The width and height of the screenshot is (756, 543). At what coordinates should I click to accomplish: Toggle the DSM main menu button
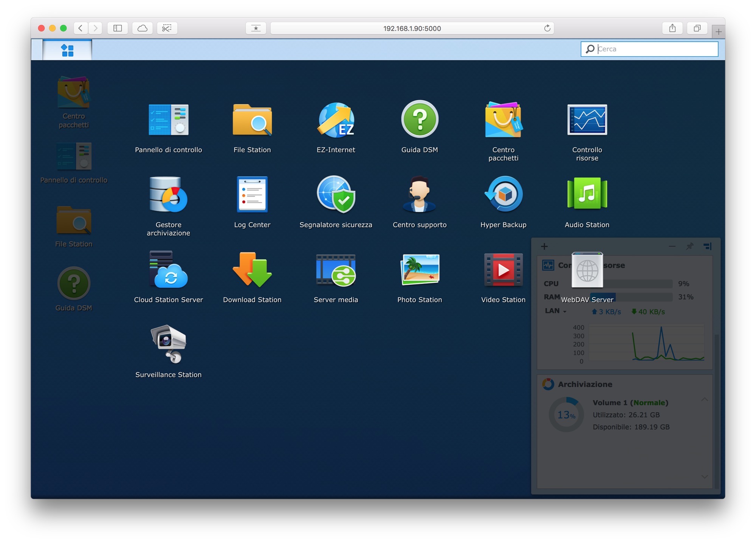(x=67, y=50)
